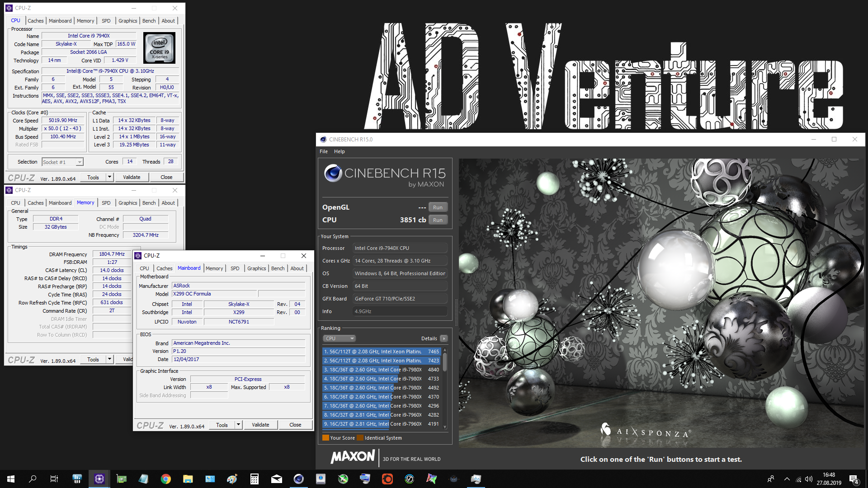Click the Intel Core i9 X-series logo
Viewport: 868px width, 488px height.
pos(159,48)
